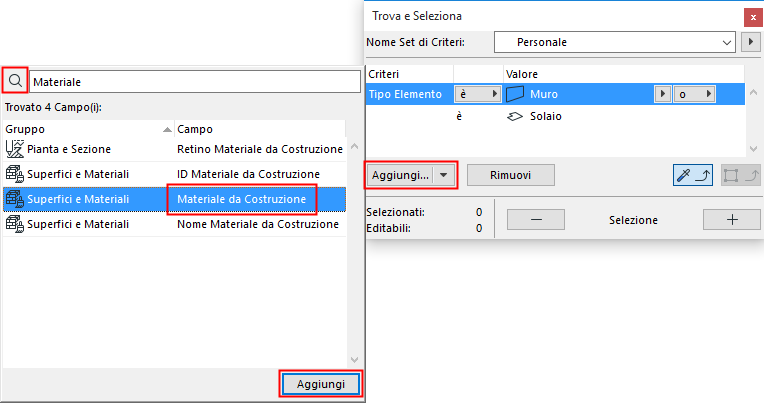Click the Aggiungi button in search panel
This screenshot has height=403, width=764.
click(319, 384)
